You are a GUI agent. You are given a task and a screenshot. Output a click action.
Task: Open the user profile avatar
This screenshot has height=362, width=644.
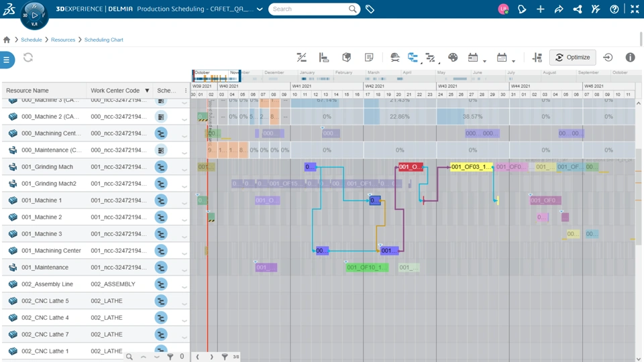coord(503,9)
